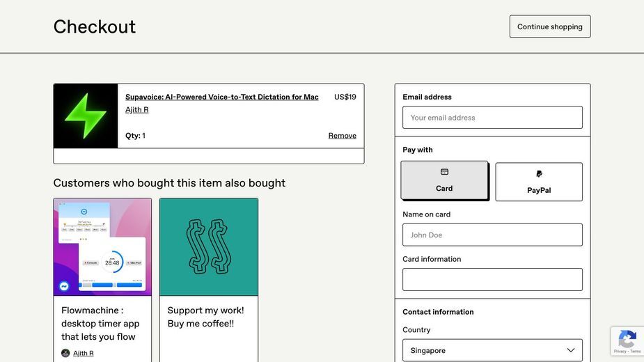Click the Pay with label
Viewport: 644px width, 362px height.
tap(417, 150)
